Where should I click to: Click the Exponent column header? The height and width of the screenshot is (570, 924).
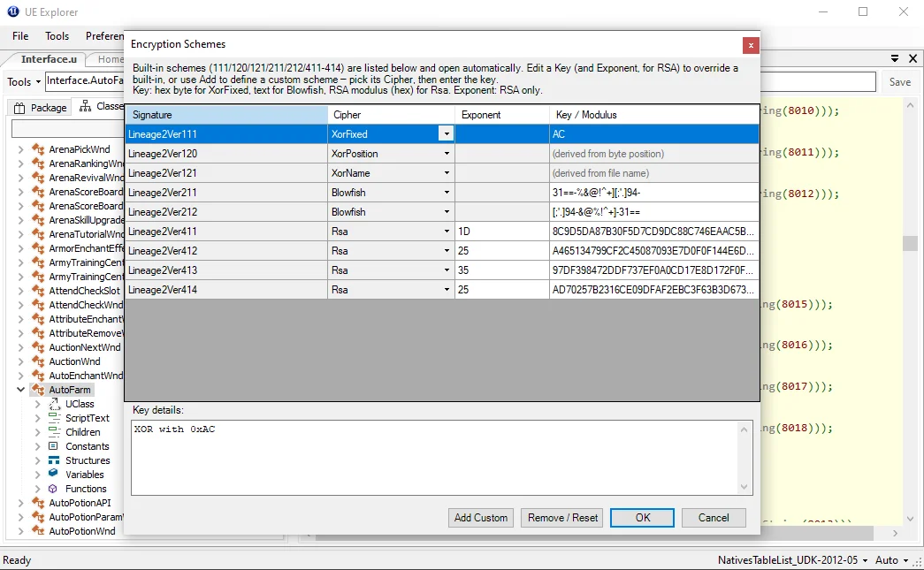point(502,115)
